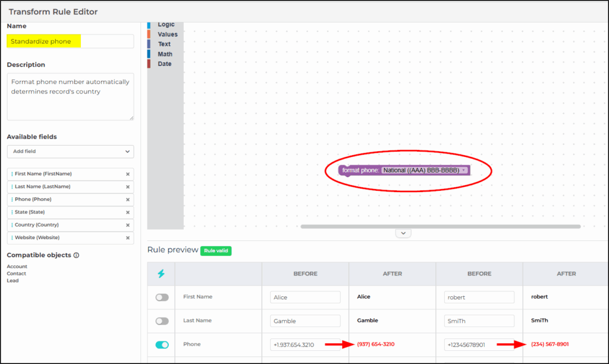Open the format phone National format dropdown
The image size is (609, 364).
pos(424,170)
